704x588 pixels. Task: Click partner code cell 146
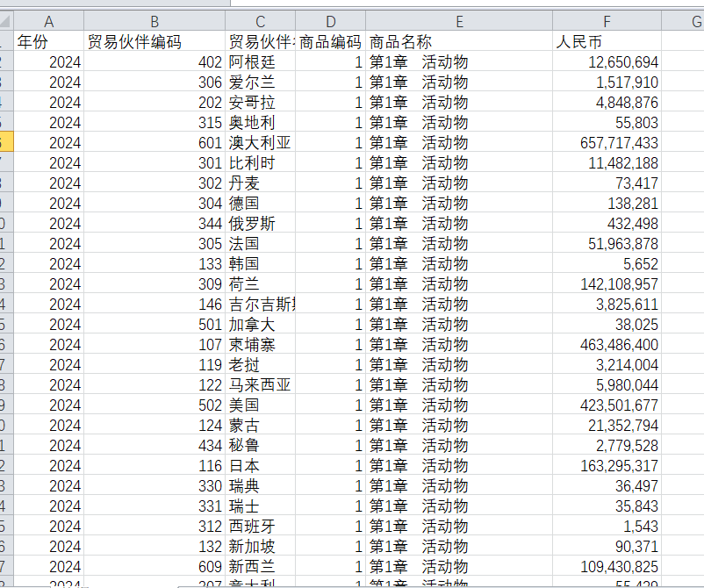coord(154,304)
